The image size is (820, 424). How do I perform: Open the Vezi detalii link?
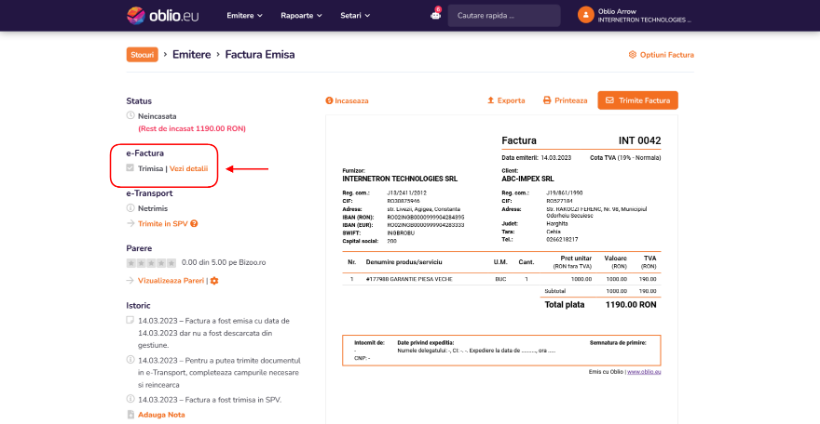(x=188, y=169)
